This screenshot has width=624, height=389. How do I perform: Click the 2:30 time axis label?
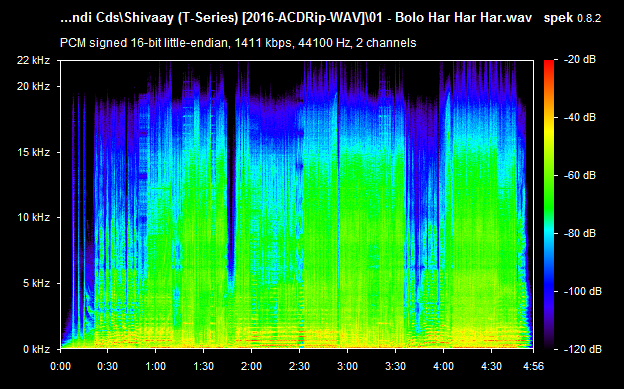coord(299,366)
